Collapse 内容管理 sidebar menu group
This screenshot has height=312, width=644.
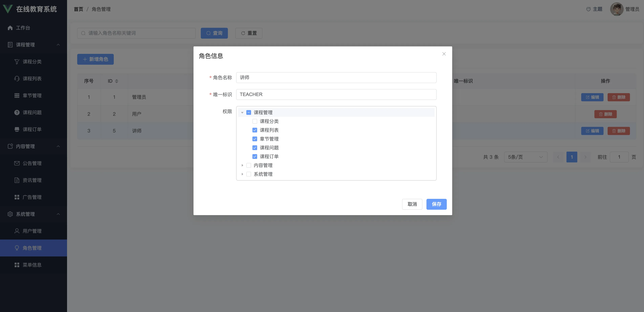(58, 146)
